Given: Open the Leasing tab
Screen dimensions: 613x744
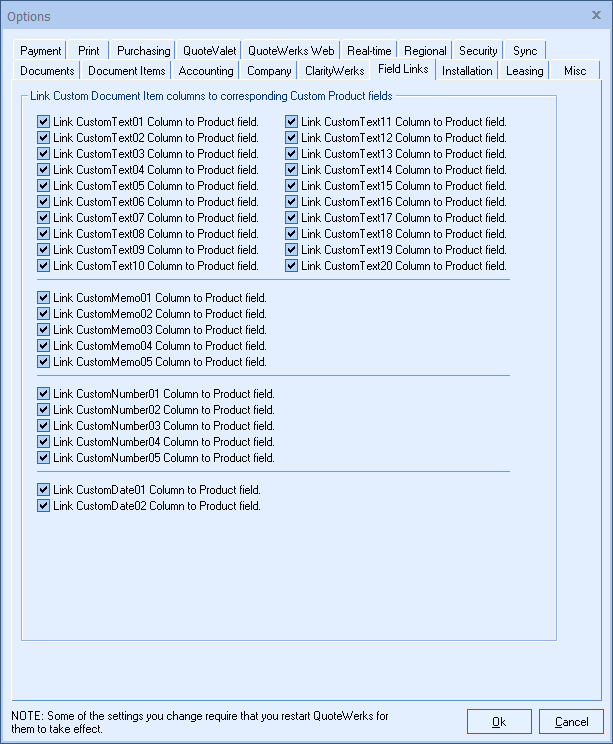Looking at the screenshot, I should coord(524,71).
